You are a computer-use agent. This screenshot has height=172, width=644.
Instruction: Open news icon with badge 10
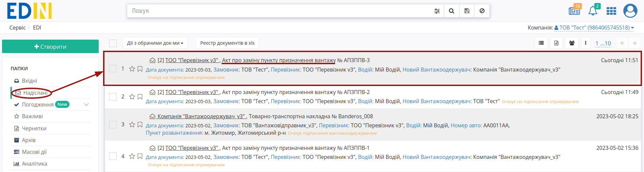pos(574,10)
